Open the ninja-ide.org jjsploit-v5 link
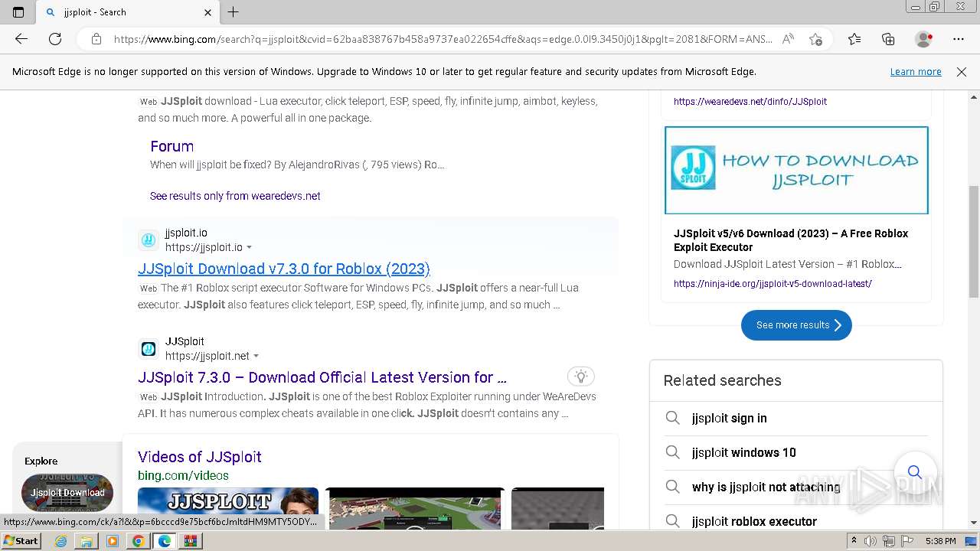This screenshot has width=980, height=551. 773,283
